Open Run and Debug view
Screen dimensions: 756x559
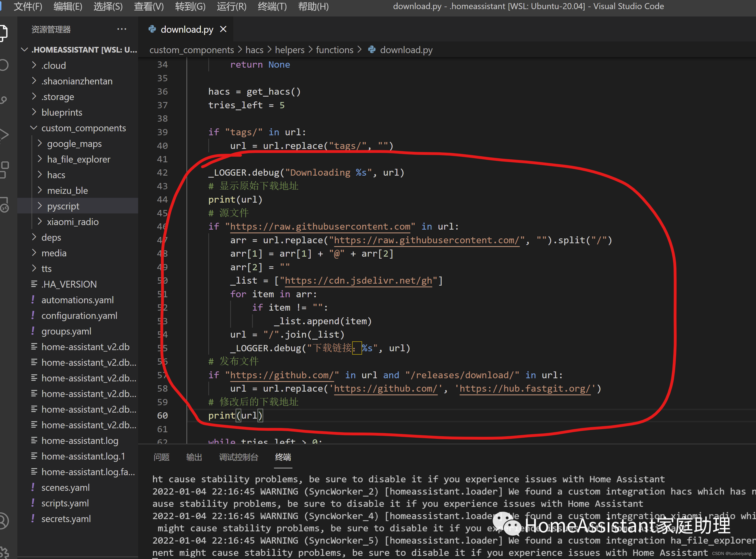click(x=4, y=135)
